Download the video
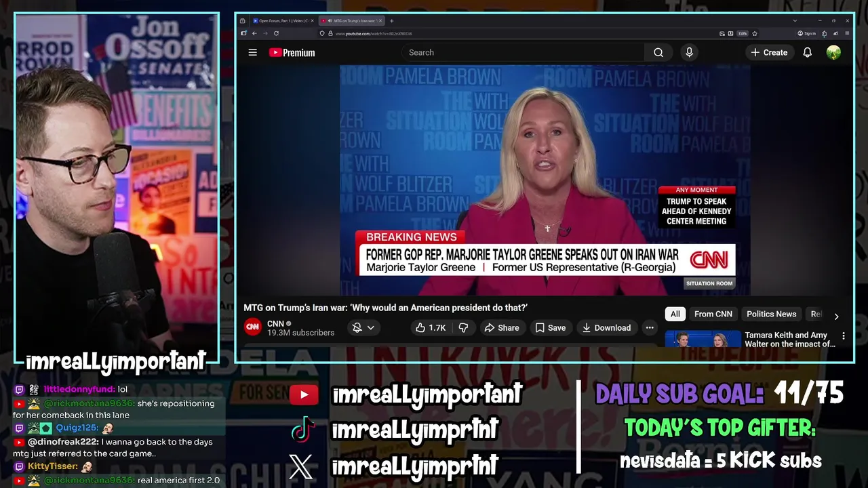 pos(606,327)
